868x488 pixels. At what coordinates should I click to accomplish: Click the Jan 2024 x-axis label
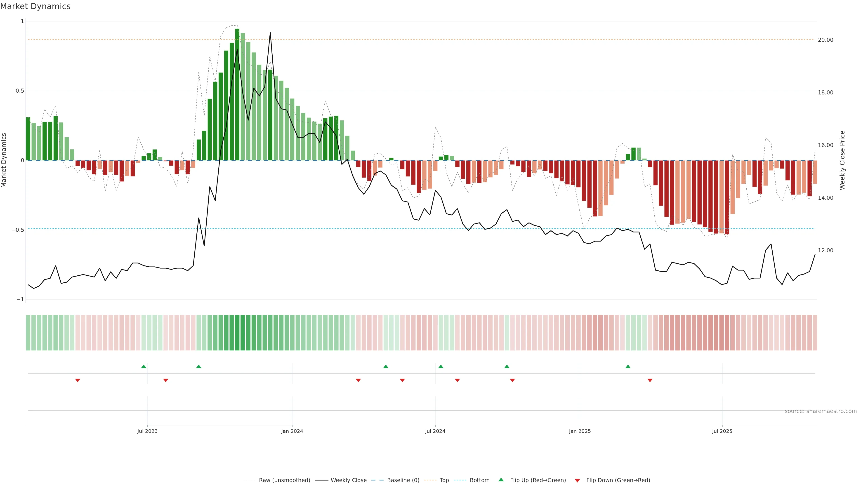(x=292, y=431)
